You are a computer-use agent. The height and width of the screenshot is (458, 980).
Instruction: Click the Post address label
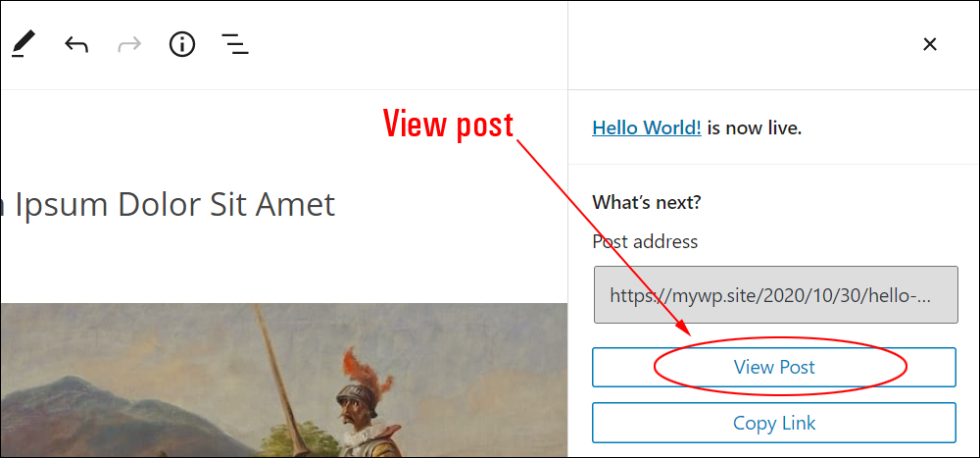[x=645, y=241]
